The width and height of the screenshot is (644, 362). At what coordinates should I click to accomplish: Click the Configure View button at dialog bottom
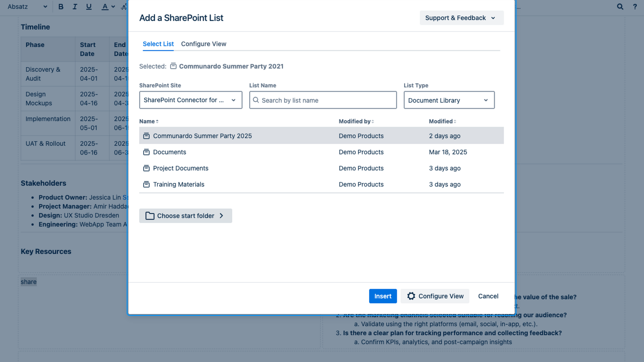[x=435, y=296]
